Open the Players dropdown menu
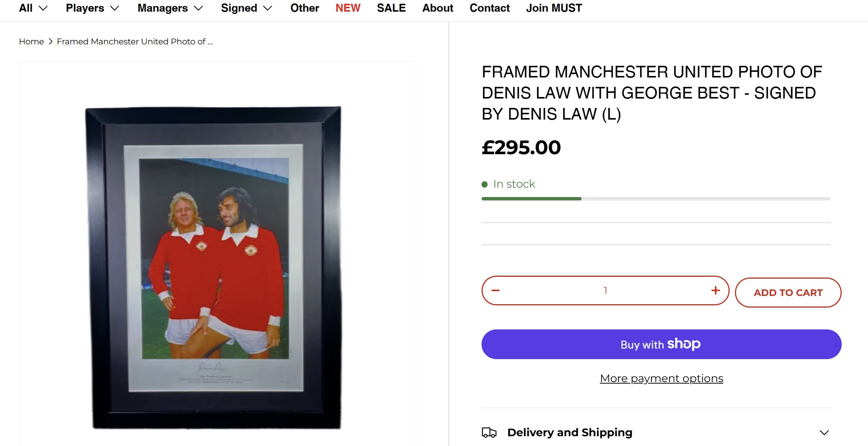The height and width of the screenshot is (446, 868). (x=92, y=8)
